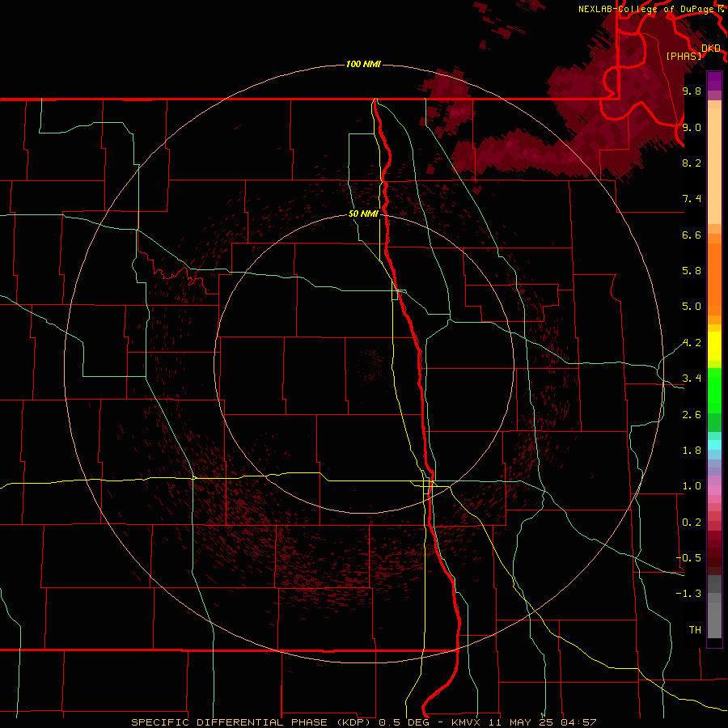Click the 7.4 legend value
This screenshot has height=728, width=728.
[692, 199]
